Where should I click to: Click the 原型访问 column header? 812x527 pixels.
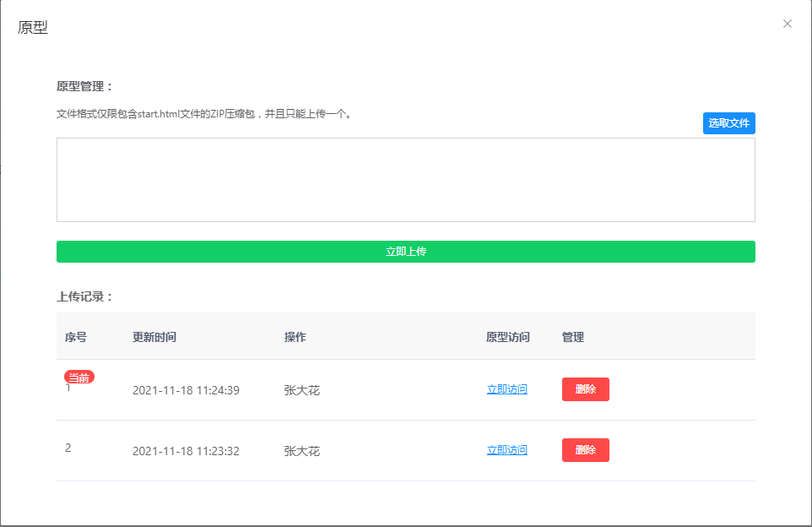[x=508, y=337]
